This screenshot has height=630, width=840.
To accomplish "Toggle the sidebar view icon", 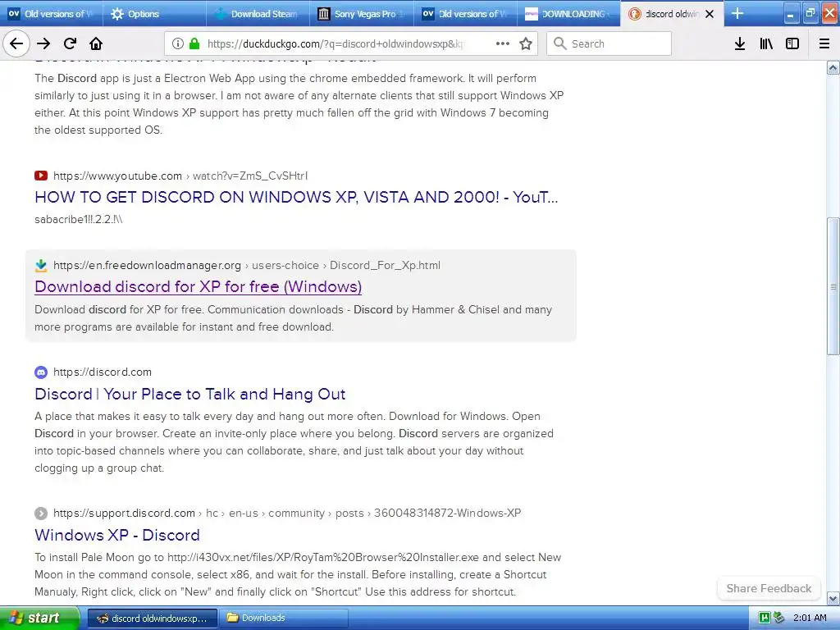I will pos(792,43).
